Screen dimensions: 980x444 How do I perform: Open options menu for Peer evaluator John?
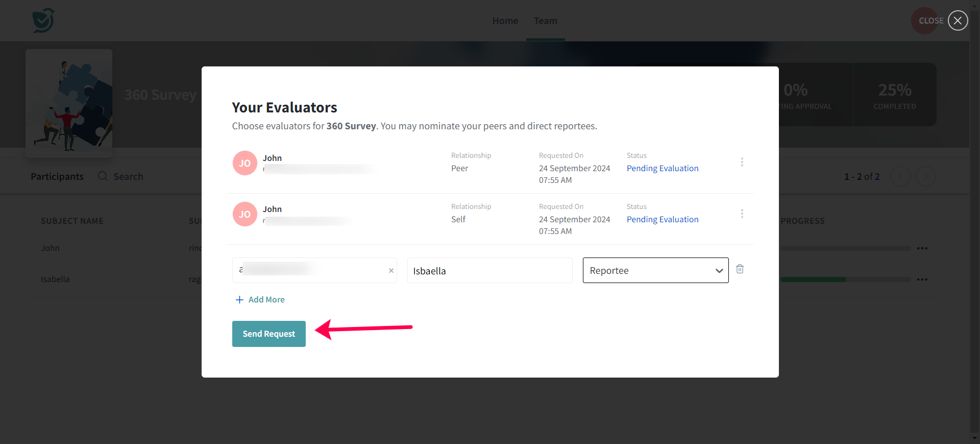pos(742,162)
